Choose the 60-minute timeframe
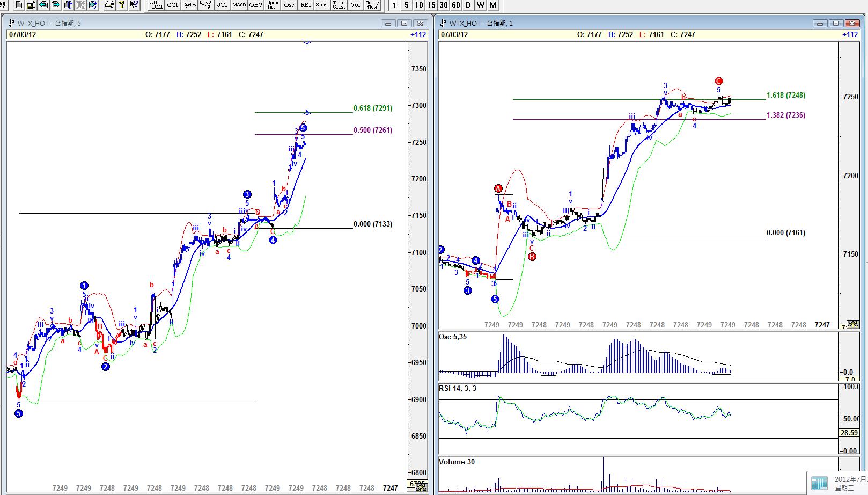 coord(456,5)
